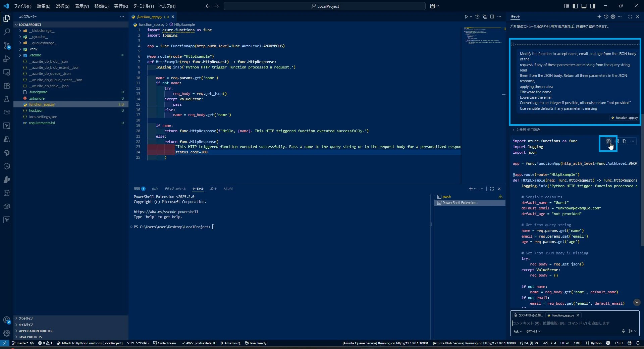Click Attach to Python Functions status item

click(x=90, y=343)
